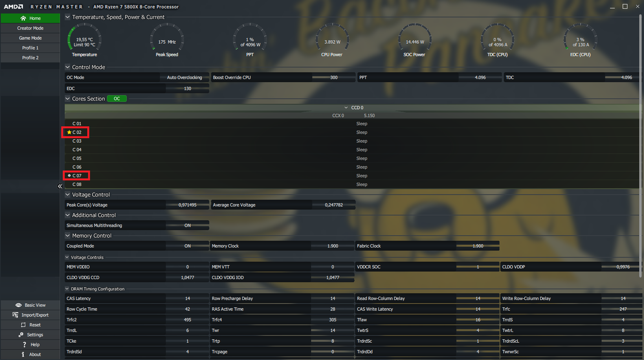Click the Trfc 247 timing value

623,309
